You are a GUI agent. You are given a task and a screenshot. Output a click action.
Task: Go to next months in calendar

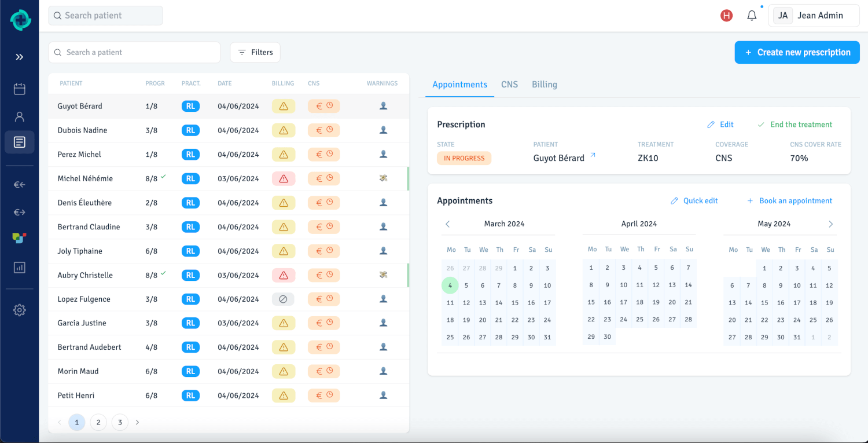(831, 224)
